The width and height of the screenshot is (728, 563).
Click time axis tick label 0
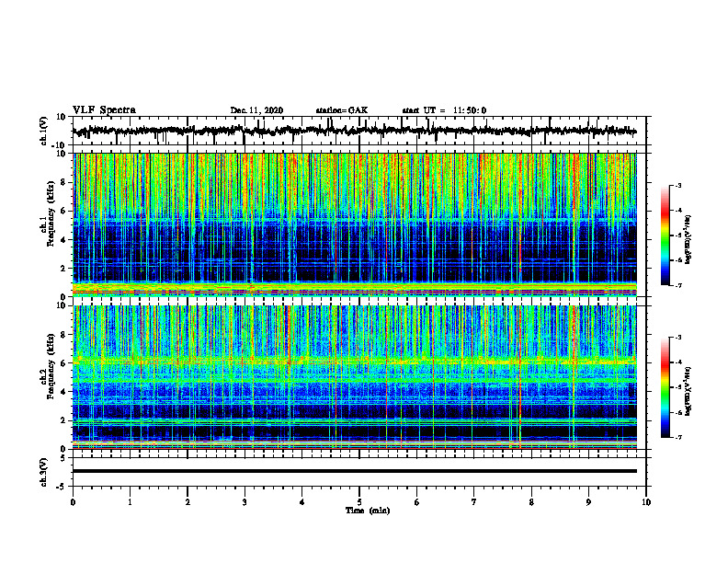(73, 502)
